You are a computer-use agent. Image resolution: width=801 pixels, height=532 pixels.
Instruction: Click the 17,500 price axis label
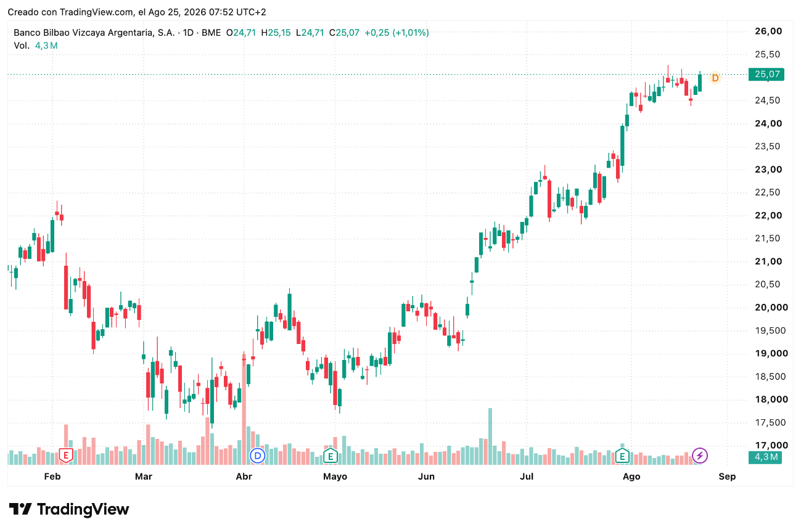click(771, 422)
